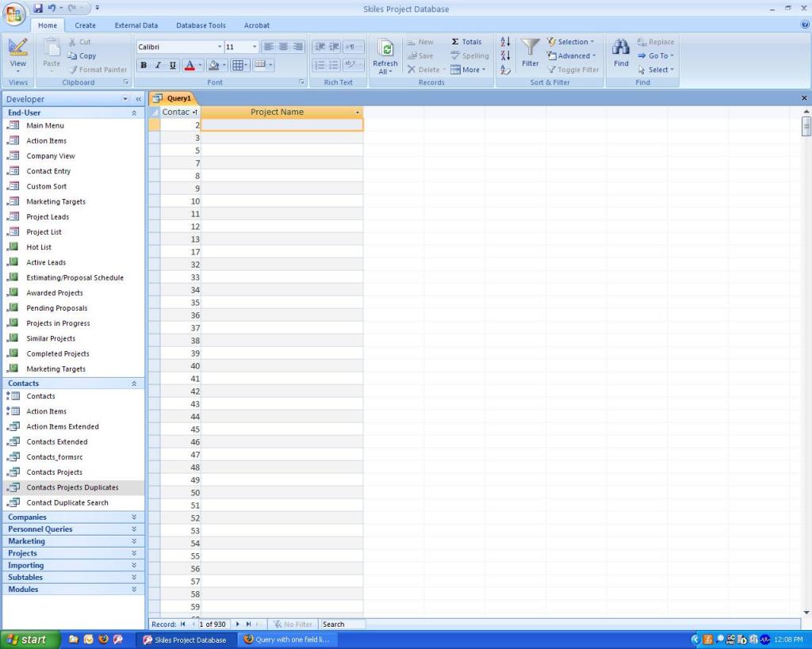The image size is (812, 649).
Task: Open the Advanced filter dropdown
Action: point(572,56)
